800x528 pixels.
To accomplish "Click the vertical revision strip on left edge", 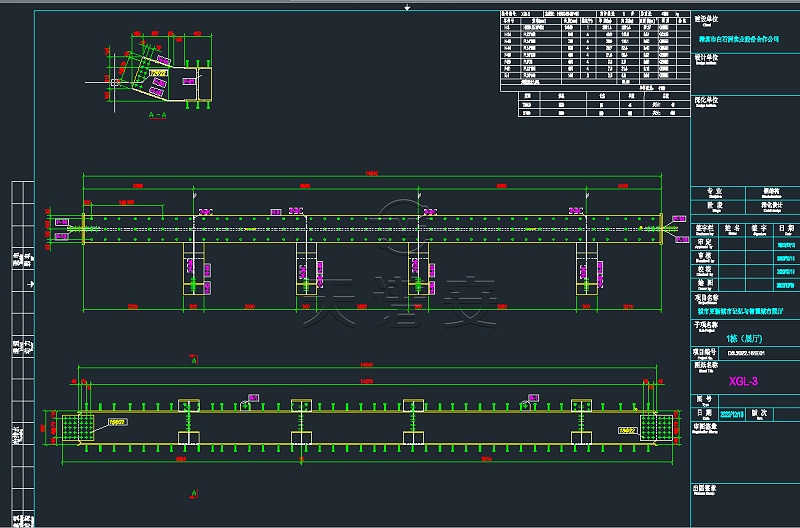I will [17, 350].
